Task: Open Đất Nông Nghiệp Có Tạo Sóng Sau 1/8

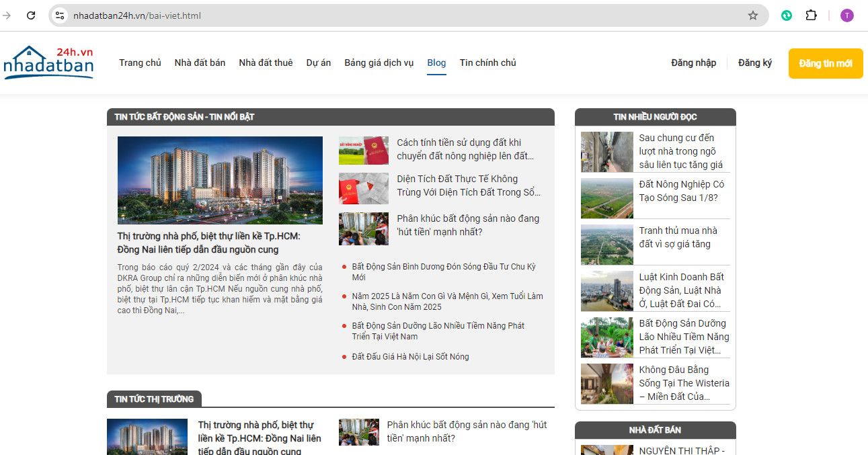Action: [682, 191]
